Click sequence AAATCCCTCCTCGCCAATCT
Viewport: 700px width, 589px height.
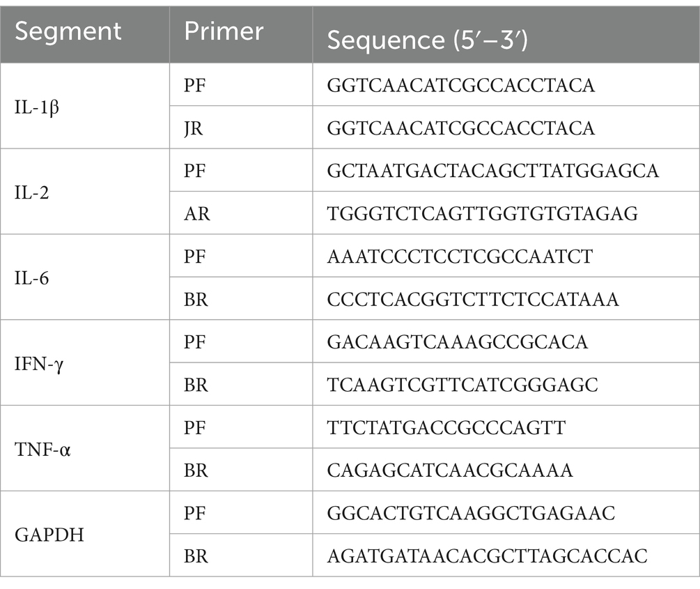(x=460, y=257)
